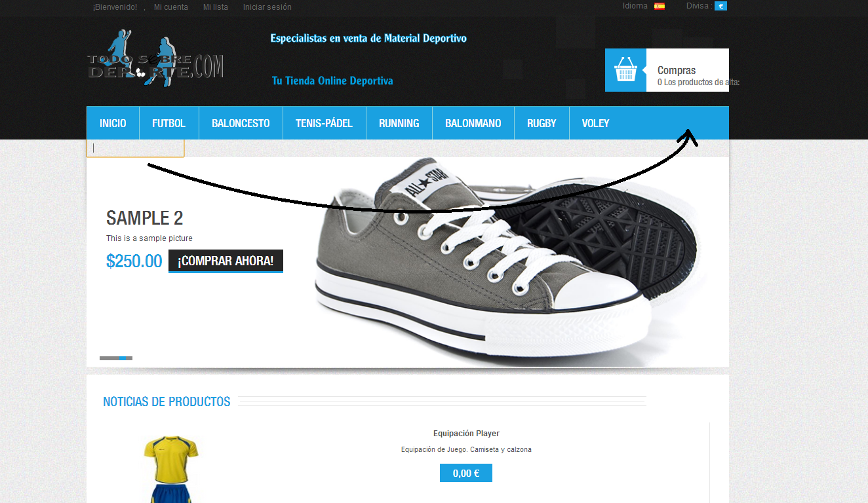Open the Compras cart summary
This screenshot has width=868, height=503.
click(688, 70)
